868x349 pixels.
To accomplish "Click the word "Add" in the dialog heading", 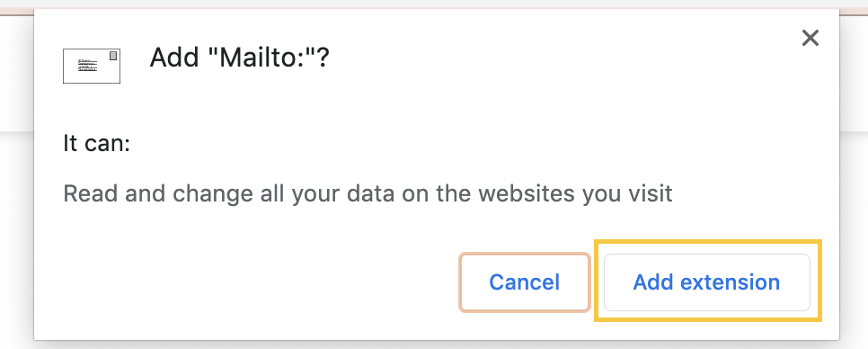I will [174, 57].
